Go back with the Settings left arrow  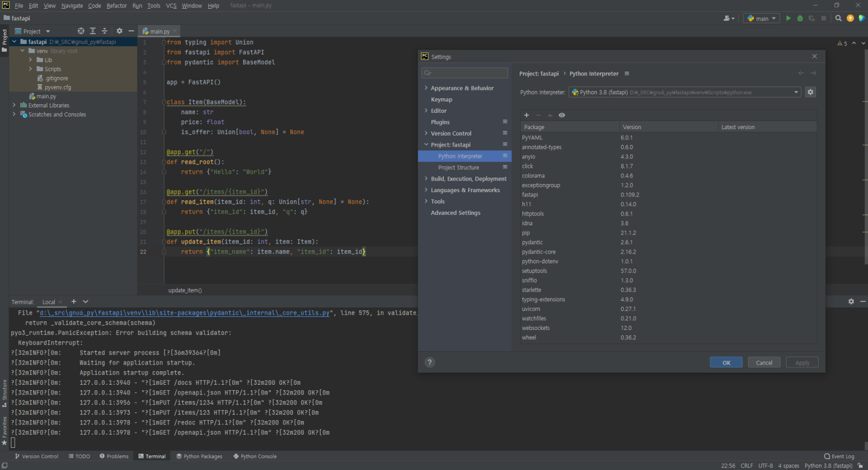[x=801, y=73]
